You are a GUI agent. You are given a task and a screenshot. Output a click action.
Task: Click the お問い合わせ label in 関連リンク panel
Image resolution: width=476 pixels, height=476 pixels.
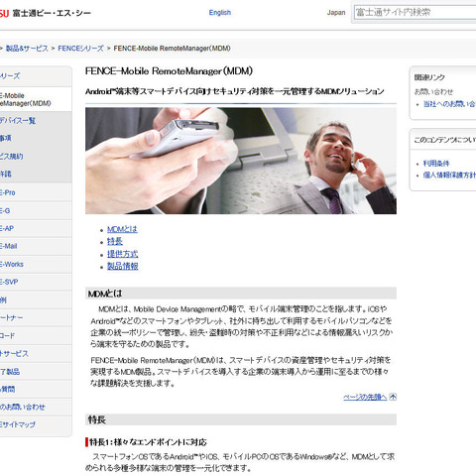point(433,92)
